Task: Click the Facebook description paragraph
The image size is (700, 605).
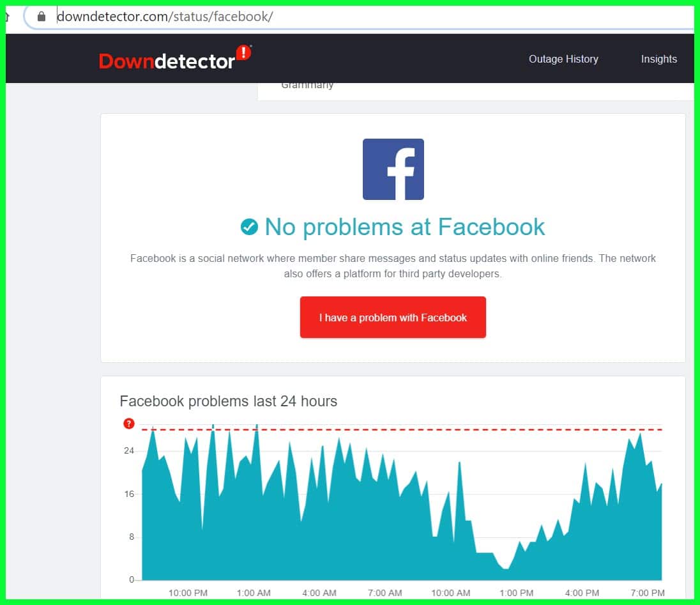Action: click(x=393, y=266)
